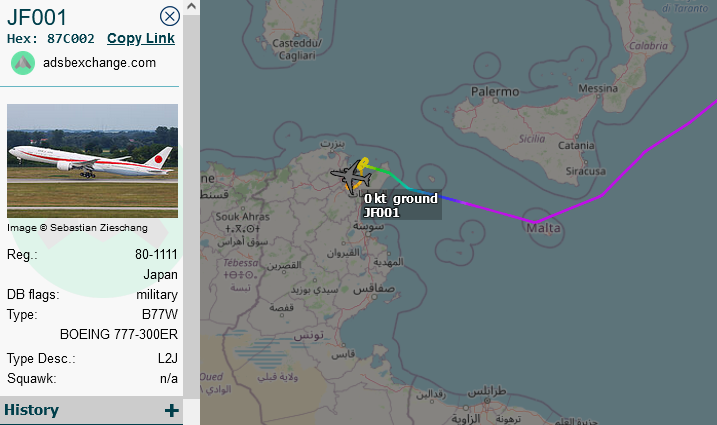
Task: Click the Copy Link hyperlink
Action: [141, 38]
